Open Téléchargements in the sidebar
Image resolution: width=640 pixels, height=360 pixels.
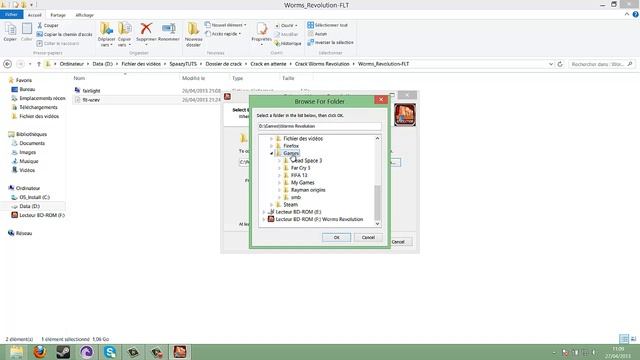(x=38, y=107)
